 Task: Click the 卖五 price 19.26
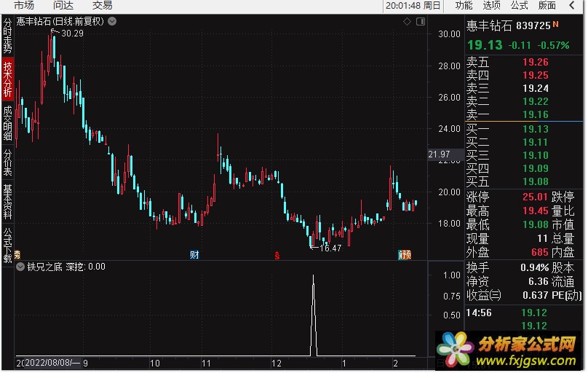coord(535,62)
